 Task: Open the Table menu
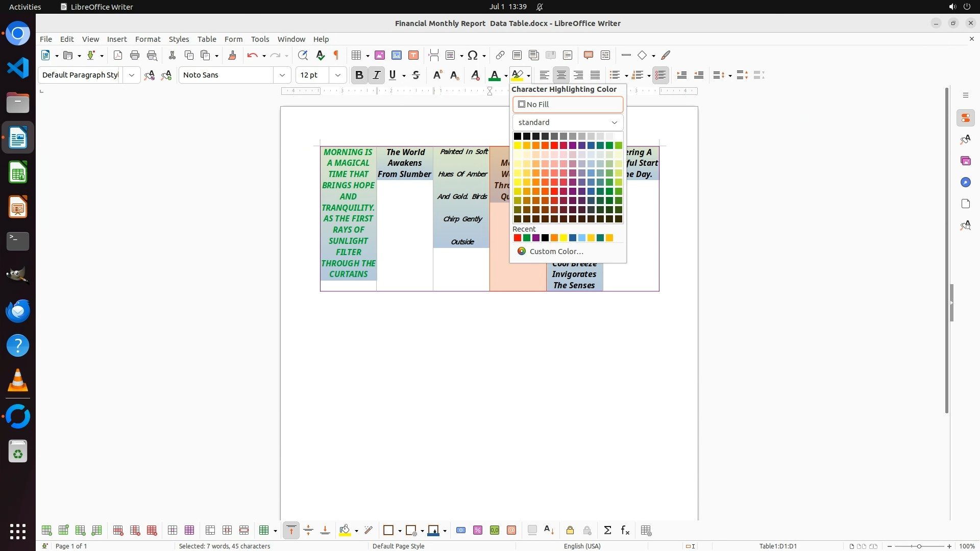pyautogui.click(x=207, y=39)
